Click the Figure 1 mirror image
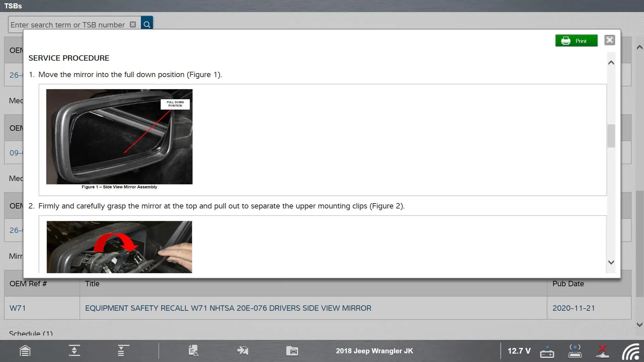This screenshot has height=362, width=644. pyautogui.click(x=119, y=137)
